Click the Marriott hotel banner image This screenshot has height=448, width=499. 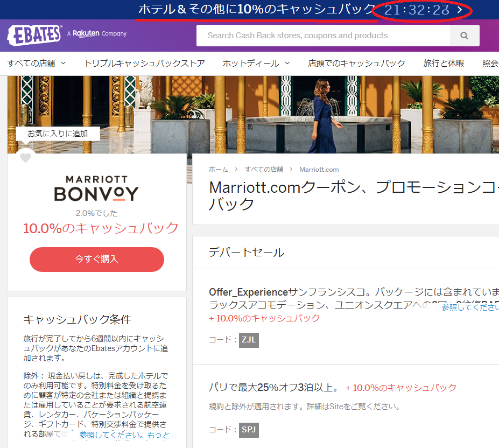coord(253,115)
